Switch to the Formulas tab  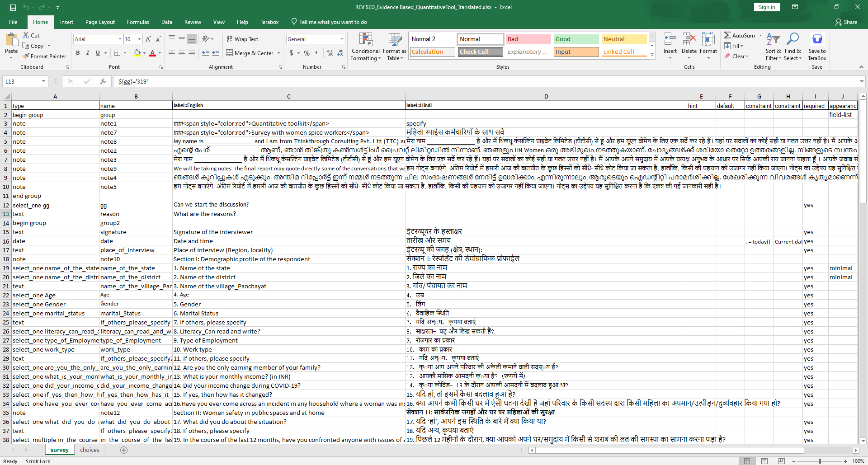click(138, 22)
